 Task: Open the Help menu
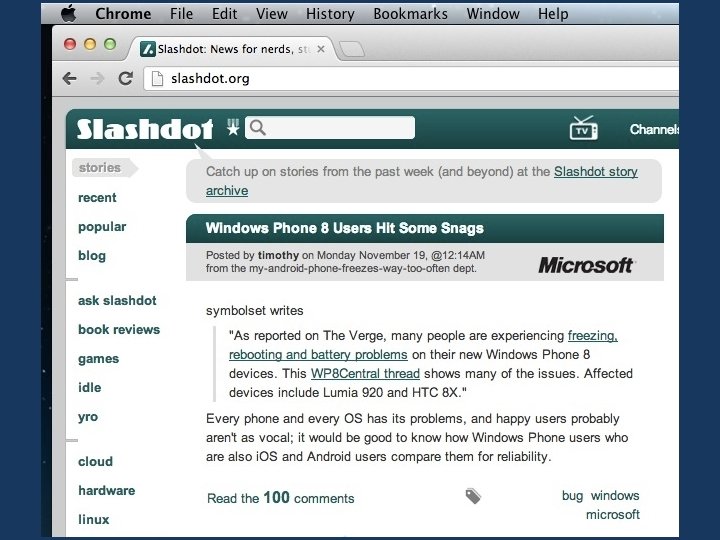553,14
